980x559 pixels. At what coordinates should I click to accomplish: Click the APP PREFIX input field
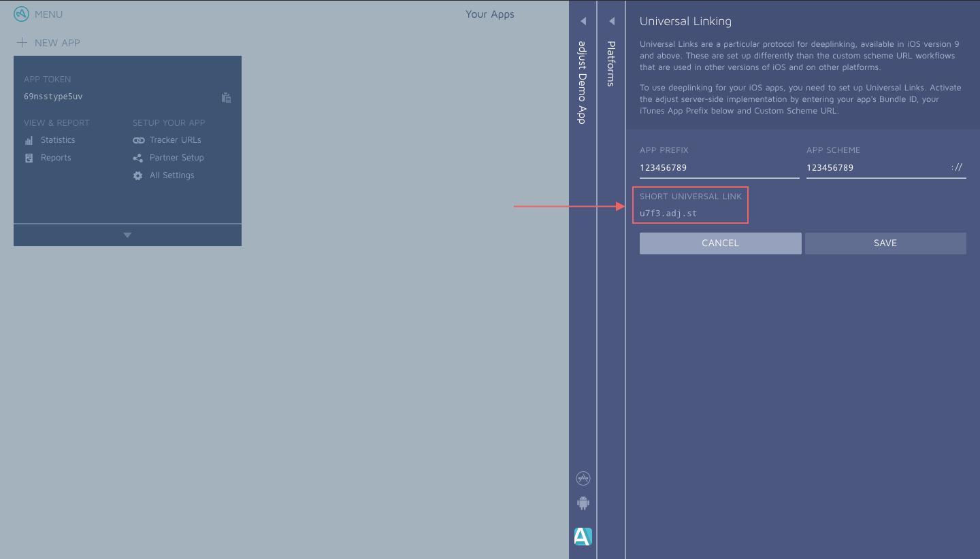[x=719, y=167]
